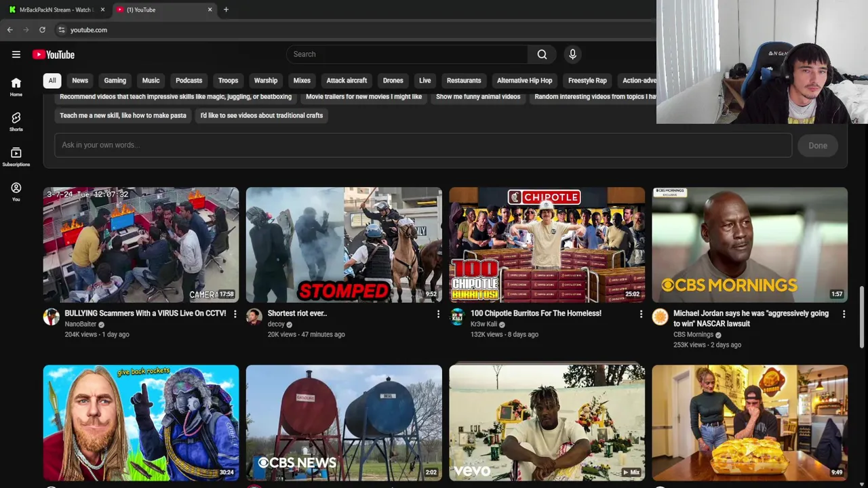Open options for Michael Jordan video
This screenshot has height=488, width=868.
(844, 314)
